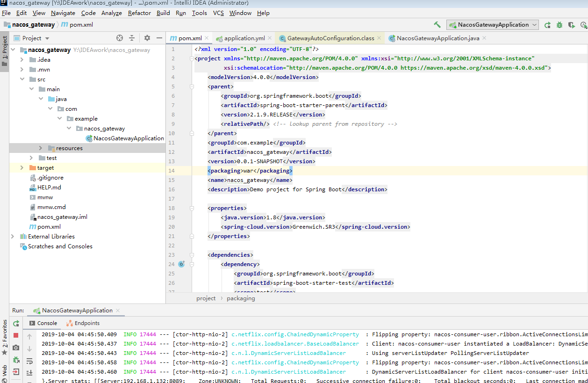This screenshot has height=383, width=588.
Task: Switch to GatewayAutoConfiguration.class tab
Action: pos(330,38)
